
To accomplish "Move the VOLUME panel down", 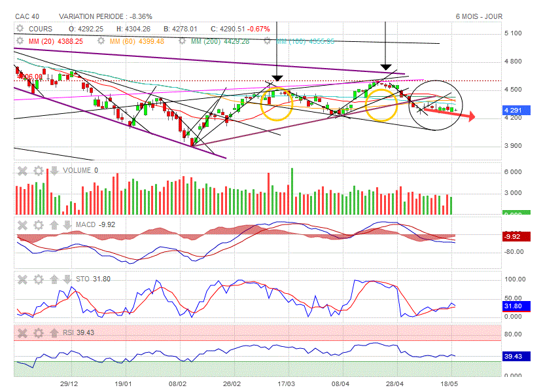I will click(54, 170).
